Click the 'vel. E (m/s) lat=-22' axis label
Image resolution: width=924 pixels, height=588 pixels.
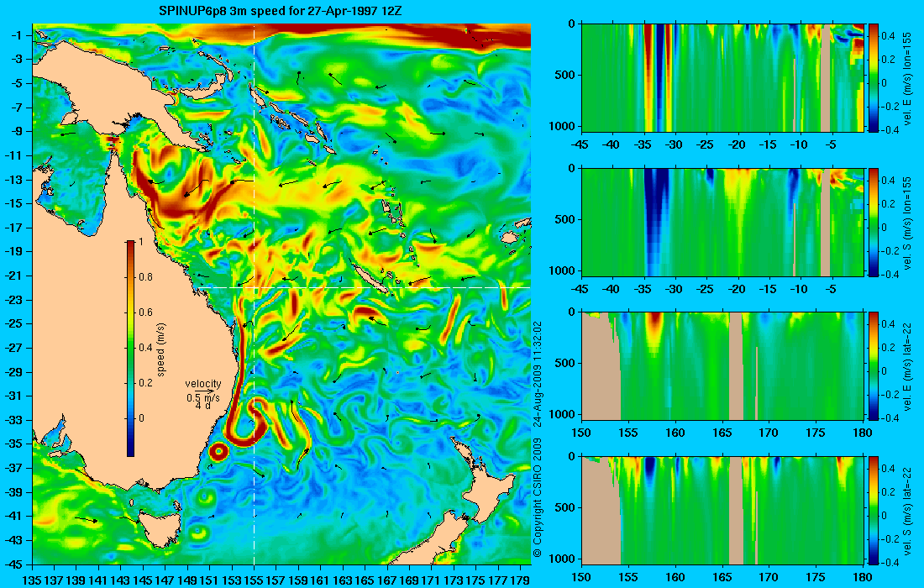(x=907, y=366)
